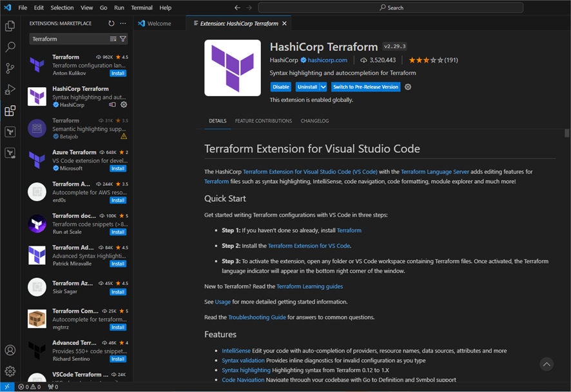Open the Terminal menu
Screen dimensions: 571x392
(142, 8)
